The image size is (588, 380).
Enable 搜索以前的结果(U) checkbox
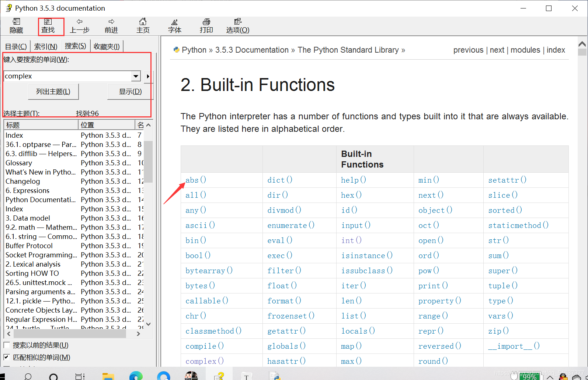point(7,345)
